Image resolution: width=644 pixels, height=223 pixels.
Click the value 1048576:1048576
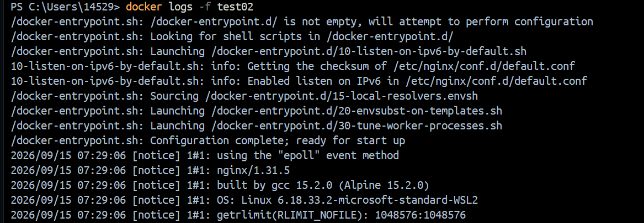pos(421,215)
